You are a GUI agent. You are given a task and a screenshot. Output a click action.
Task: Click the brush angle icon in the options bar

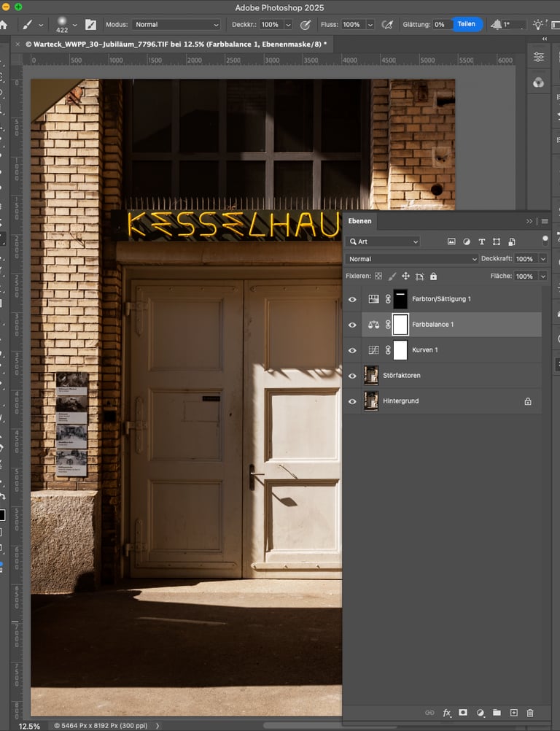tap(497, 24)
